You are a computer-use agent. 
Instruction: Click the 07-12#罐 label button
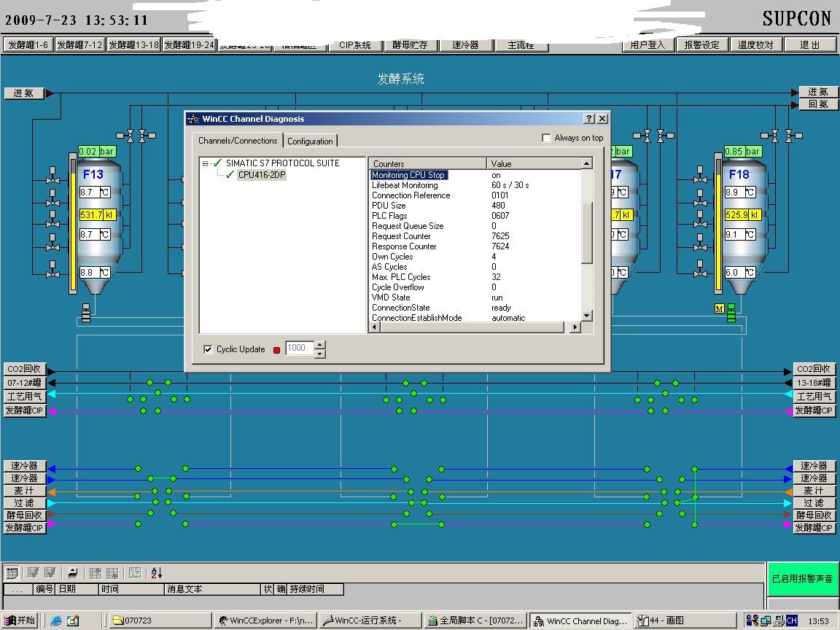coord(24,383)
